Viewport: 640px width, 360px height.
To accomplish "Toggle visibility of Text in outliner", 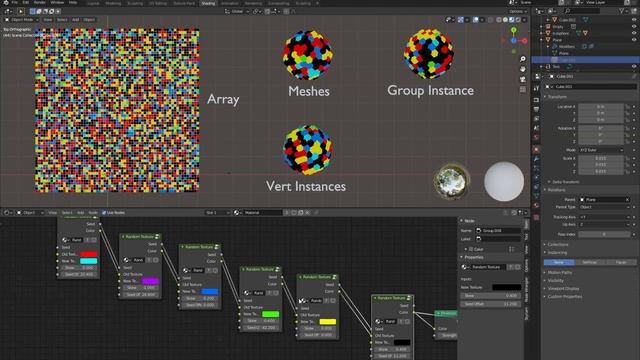I will pos(634,66).
